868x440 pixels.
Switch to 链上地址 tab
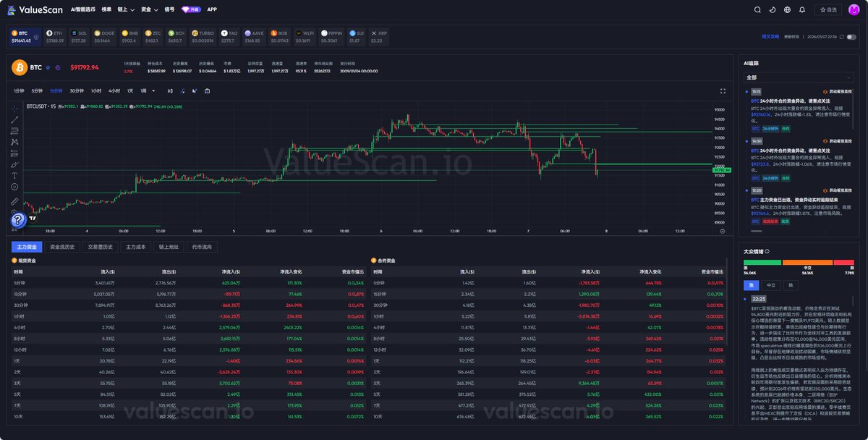(169, 247)
